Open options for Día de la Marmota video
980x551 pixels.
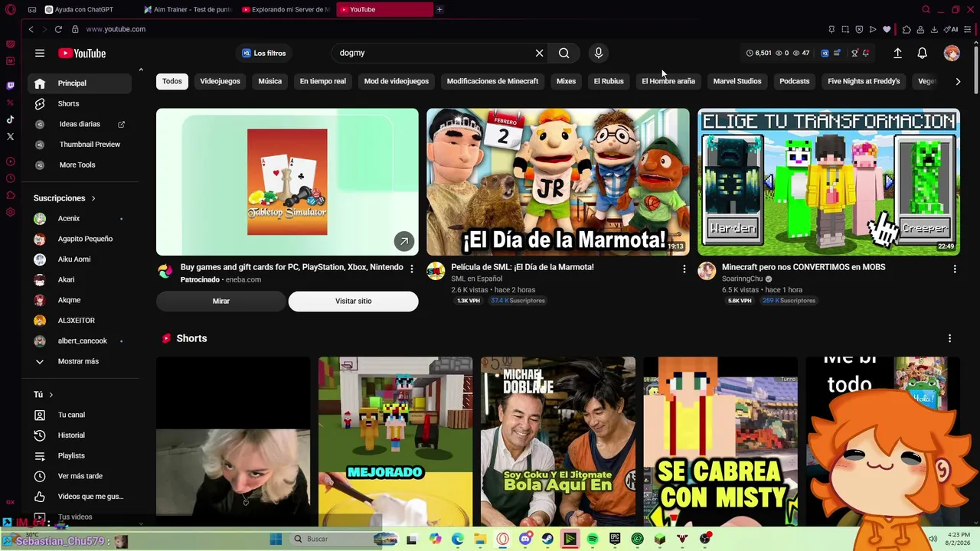[x=684, y=269]
